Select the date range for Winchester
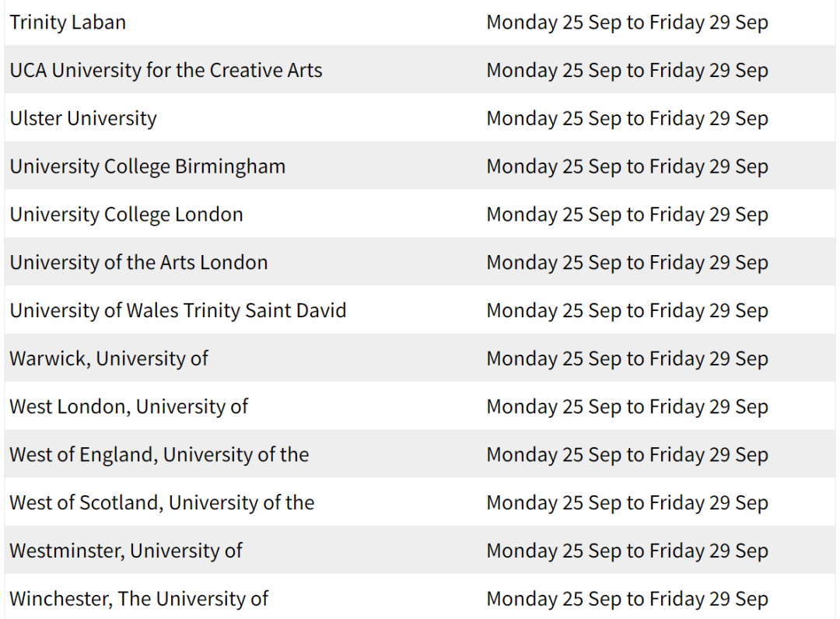This screenshot has height=619, width=840. point(628,600)
